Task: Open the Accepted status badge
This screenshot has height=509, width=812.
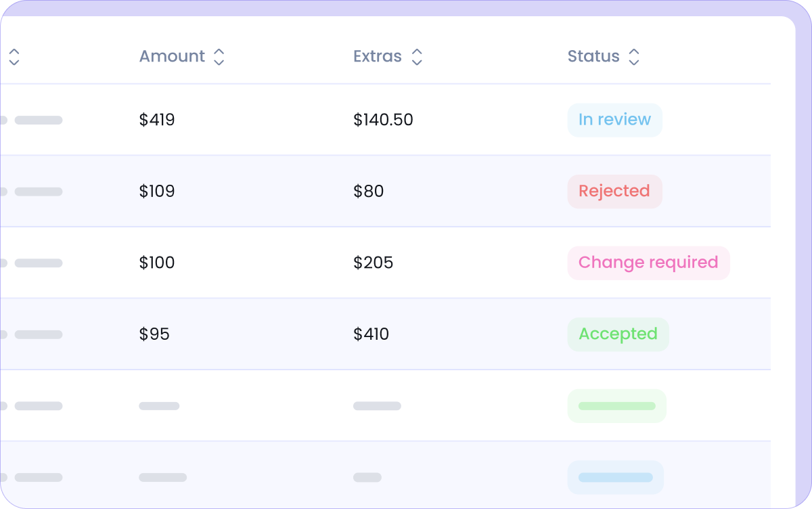Action: [618, 334]
